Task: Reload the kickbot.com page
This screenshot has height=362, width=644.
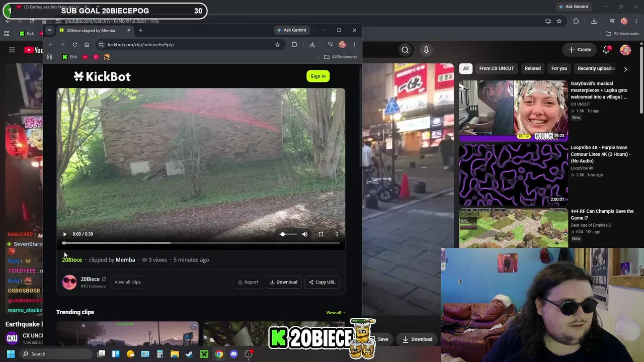Action: tap(74, 45)
